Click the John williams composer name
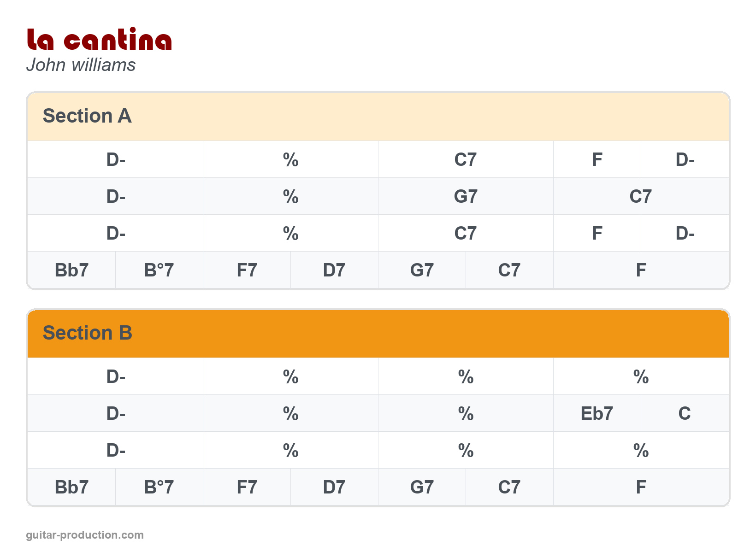The width and height of the screenshot is (756, 552). pyautogui.click(x=81, y=65)
